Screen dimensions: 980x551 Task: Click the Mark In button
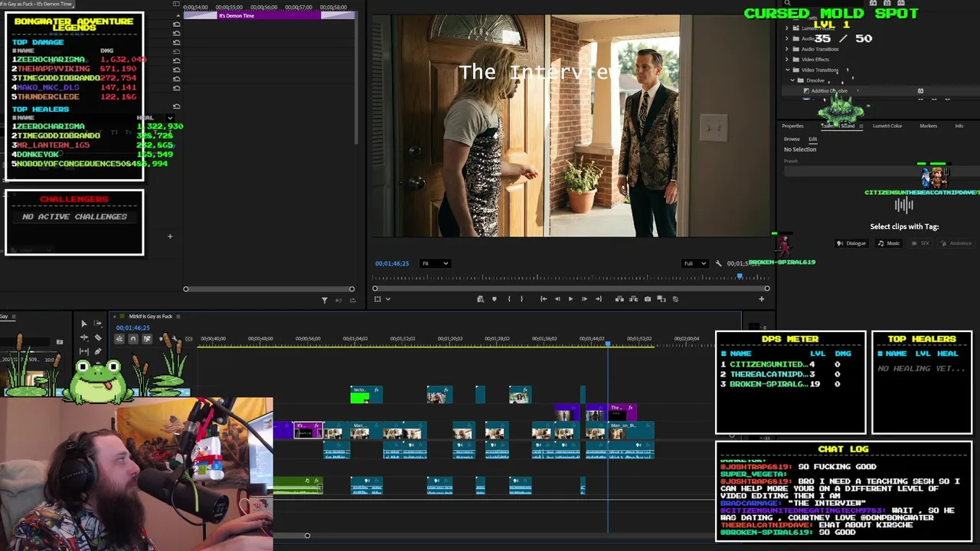[x=508, y=299]
